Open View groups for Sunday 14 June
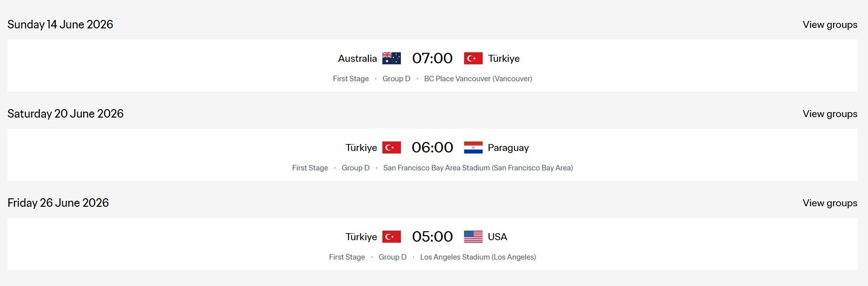 pyautogui.click(x=830, y=24)
